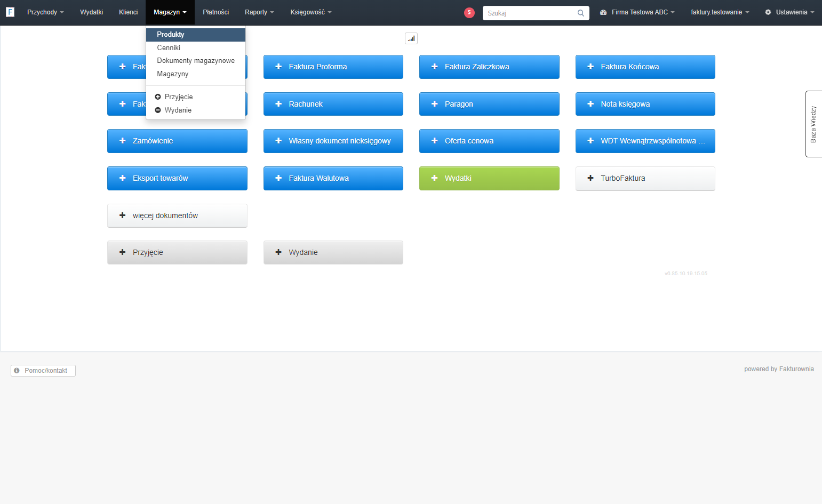Open the Księgowość dropdown
The image size is (822, 504).
click(x=311, y=12)
